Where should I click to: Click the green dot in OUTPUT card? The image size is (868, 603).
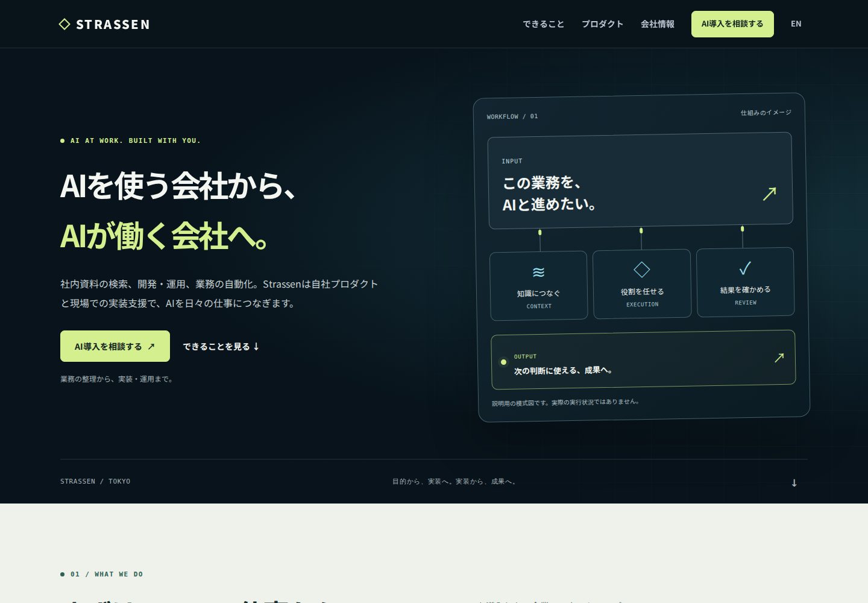tap(503, 362)
